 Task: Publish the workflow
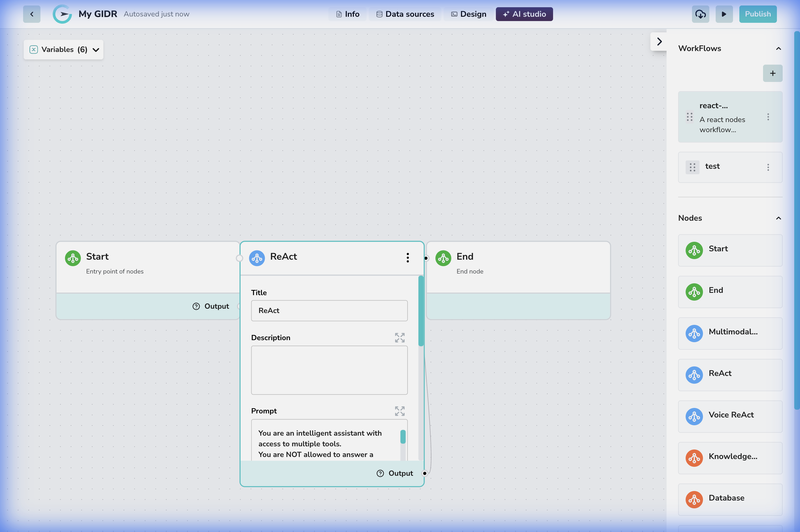pyautogui.click(x=758, y=14)
